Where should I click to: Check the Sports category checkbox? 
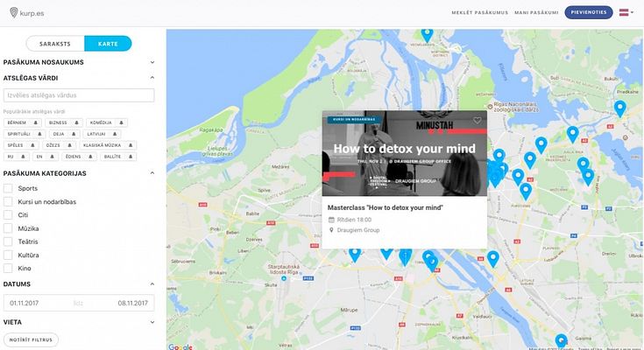[x=8, y=188]
